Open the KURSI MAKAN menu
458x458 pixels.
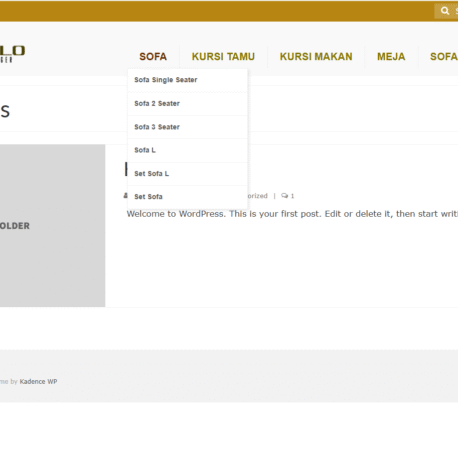point(316,57)
